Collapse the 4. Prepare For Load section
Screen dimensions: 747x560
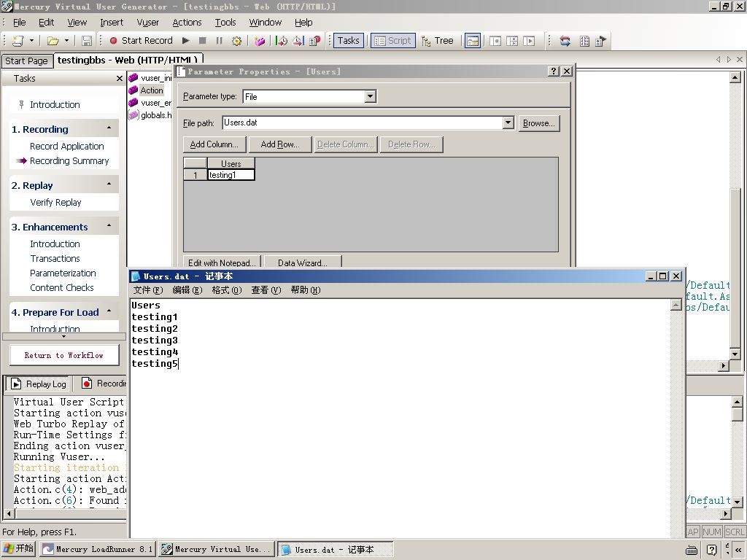click(109, 311)
